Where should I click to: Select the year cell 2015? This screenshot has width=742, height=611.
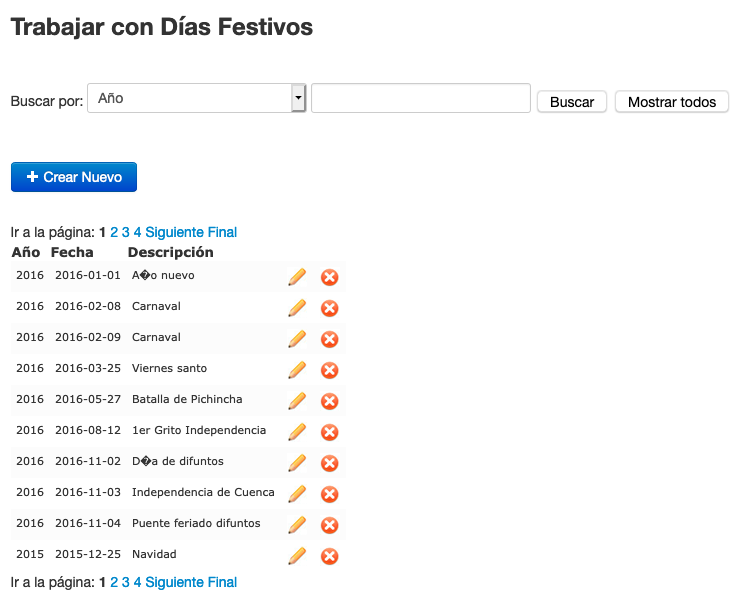point(30,554)
